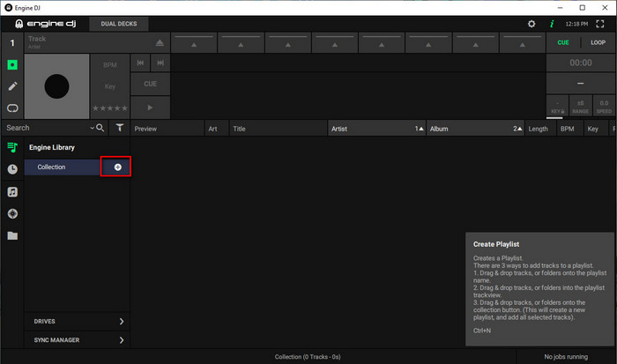
Task: Click the 0.0 SPEED control
Action: click(x=604, y=107)
